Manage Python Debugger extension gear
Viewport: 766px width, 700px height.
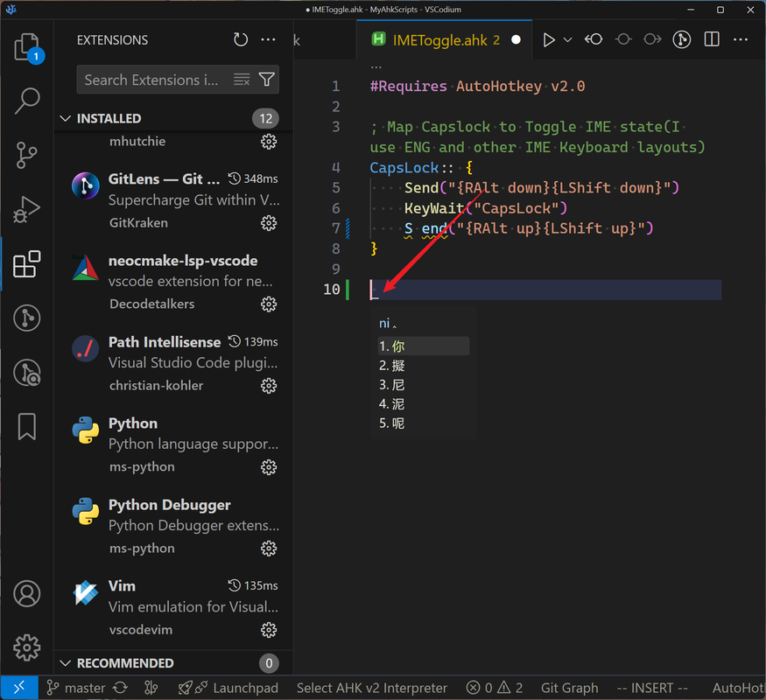(x=269, y=549)
